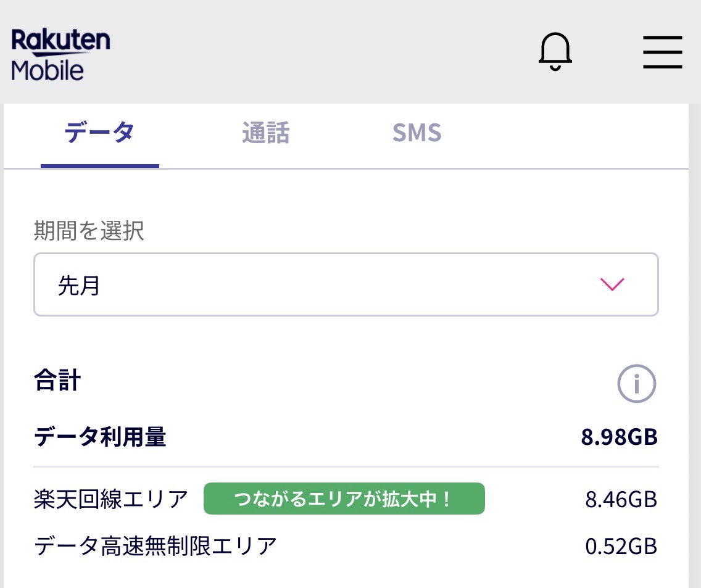Image resolution: width=701 pixels, height=588 pixels.
Task: Click the pink dropdown chevron arrow
Action: (x=612, y=284)
